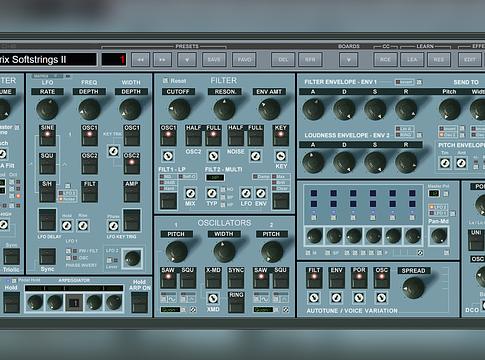Toggle the oscillator SYNC switch

tap(236, 278)
